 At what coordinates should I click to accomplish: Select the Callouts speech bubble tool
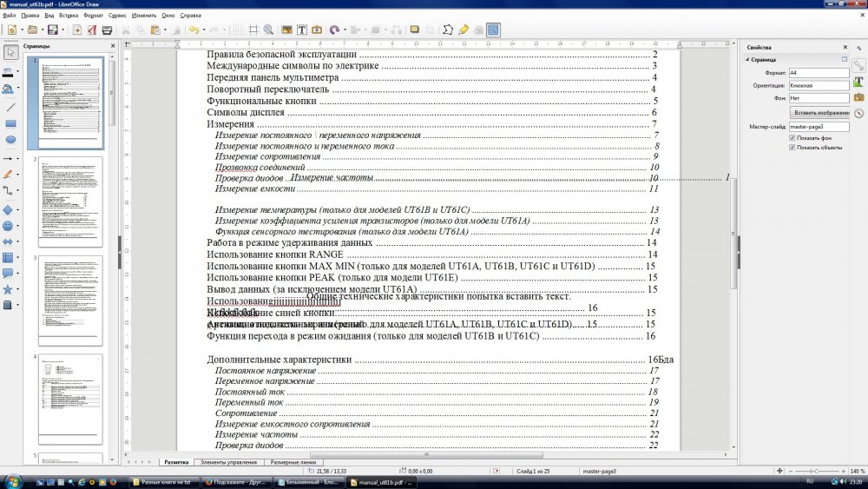8,273
